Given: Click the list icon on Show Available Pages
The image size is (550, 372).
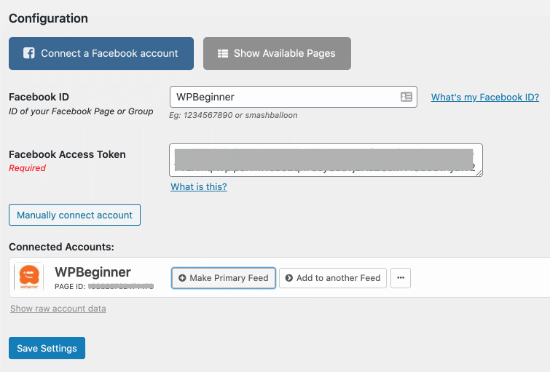Looking at the screenshot, I should [x=223, y=54].
